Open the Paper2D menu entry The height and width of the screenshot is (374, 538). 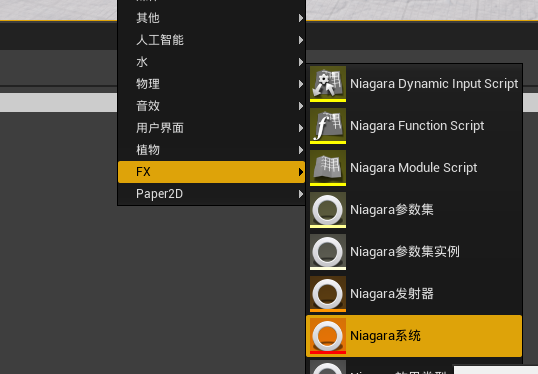(211, 194)
